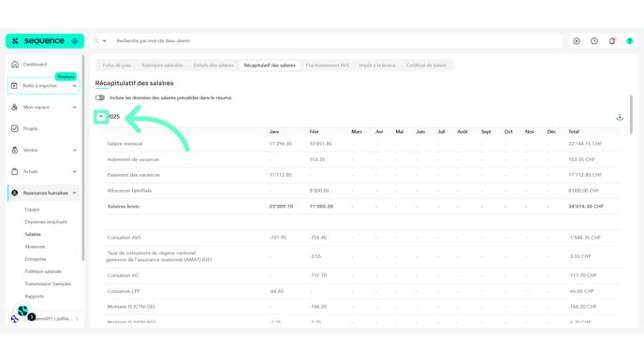Select the Salaires submenu
The width and height of the screenshot is (644, 362).
pos(33,235)
